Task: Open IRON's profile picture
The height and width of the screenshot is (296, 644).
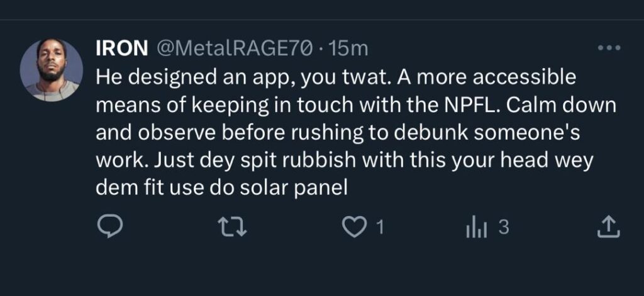Action: pos(52,71)
